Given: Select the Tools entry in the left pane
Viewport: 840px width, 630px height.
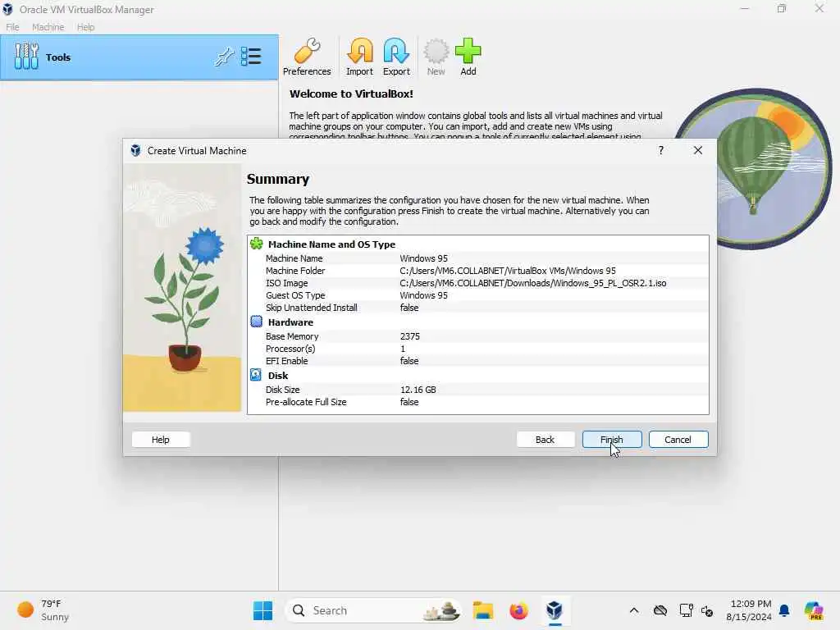Looking at the screenshot, I should click(139, 57).
